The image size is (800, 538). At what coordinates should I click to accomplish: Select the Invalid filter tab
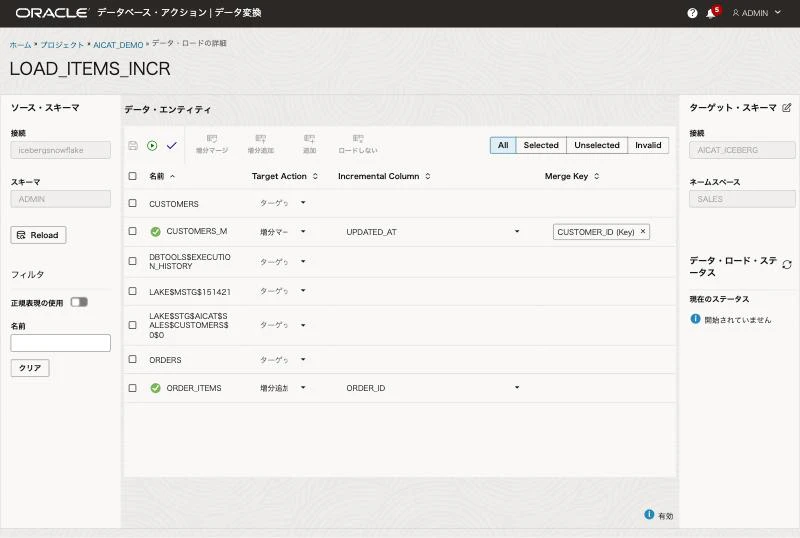pyautogui.click(x=648, y=145)
